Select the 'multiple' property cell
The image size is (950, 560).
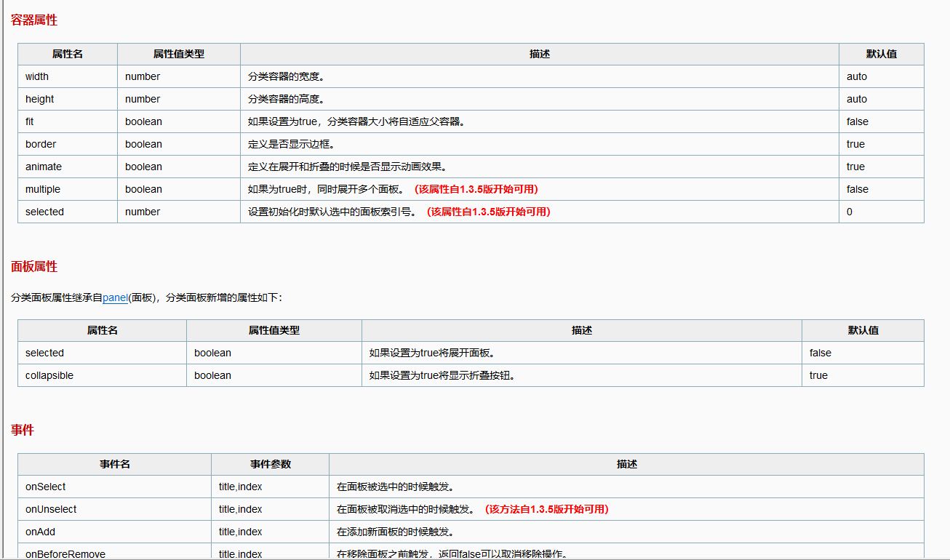[68, 189]
